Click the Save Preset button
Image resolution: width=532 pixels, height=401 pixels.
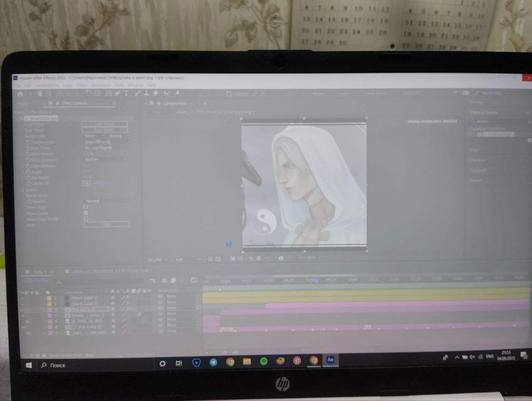(x=105, y=130)
